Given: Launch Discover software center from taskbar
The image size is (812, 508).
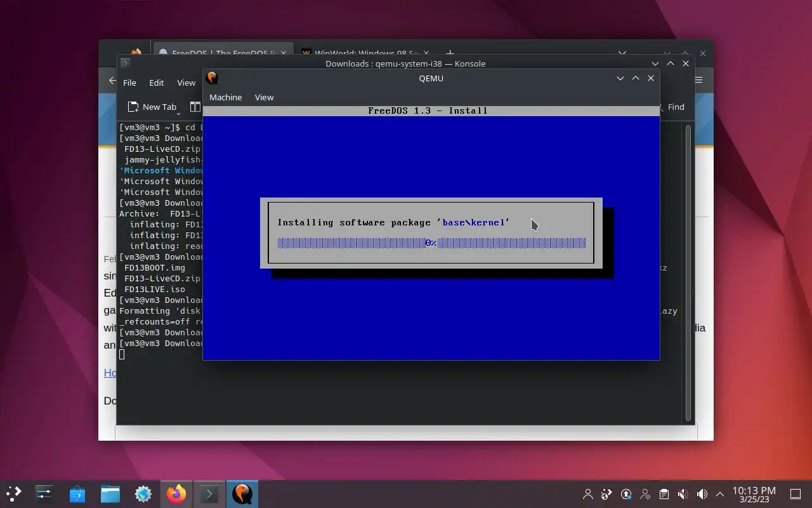Looking at the screenshot, I should coord(77,493).
